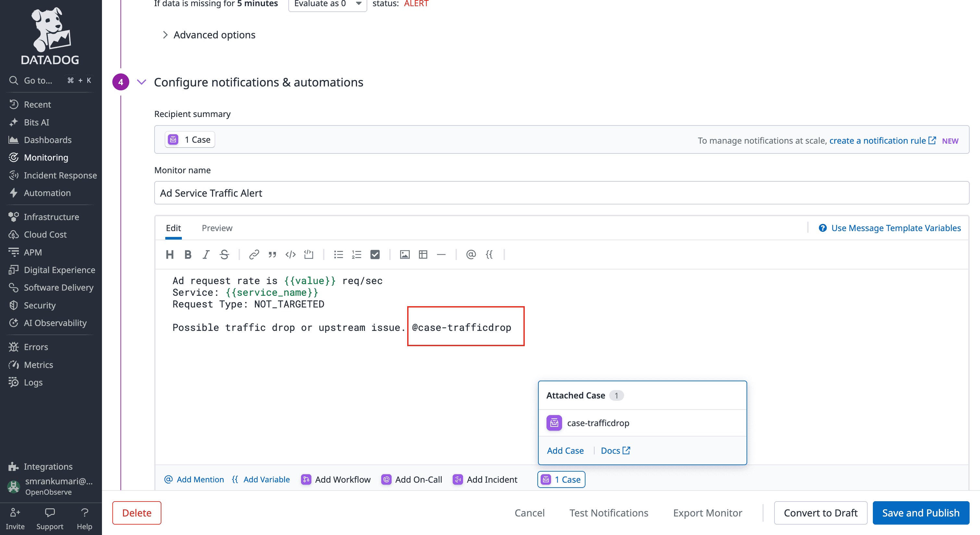This screenshot has width=980, height=535.
Task: Click the Add Case link in Attached Case popup
Action: pos(565,450)
